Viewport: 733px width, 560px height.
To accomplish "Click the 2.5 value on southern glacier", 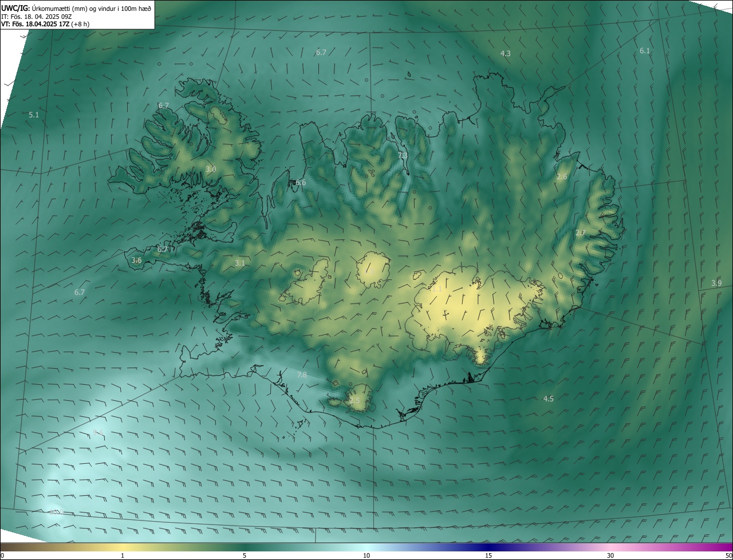I will tap(354, 400).
